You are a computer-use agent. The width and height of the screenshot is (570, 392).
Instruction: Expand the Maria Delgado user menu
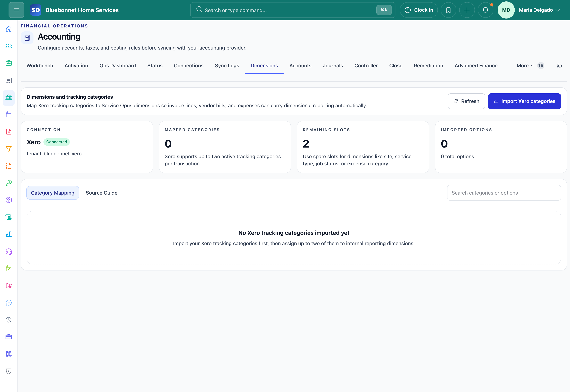540,10
